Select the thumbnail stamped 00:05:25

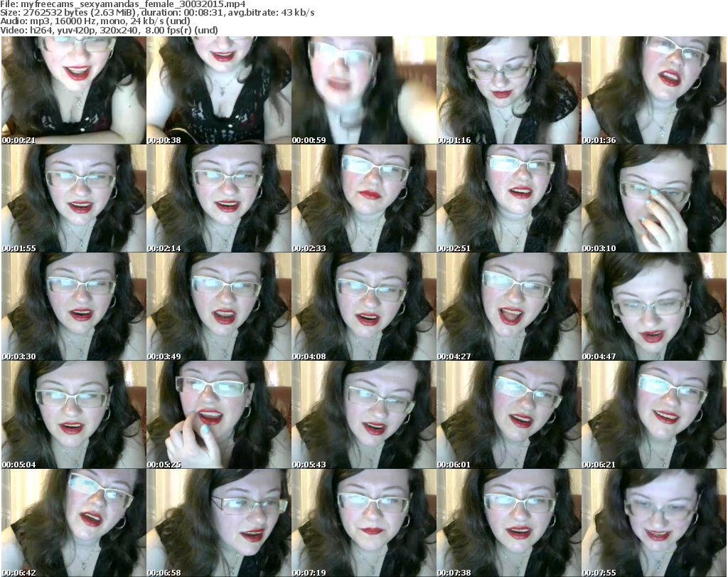[x=219, y=414]
